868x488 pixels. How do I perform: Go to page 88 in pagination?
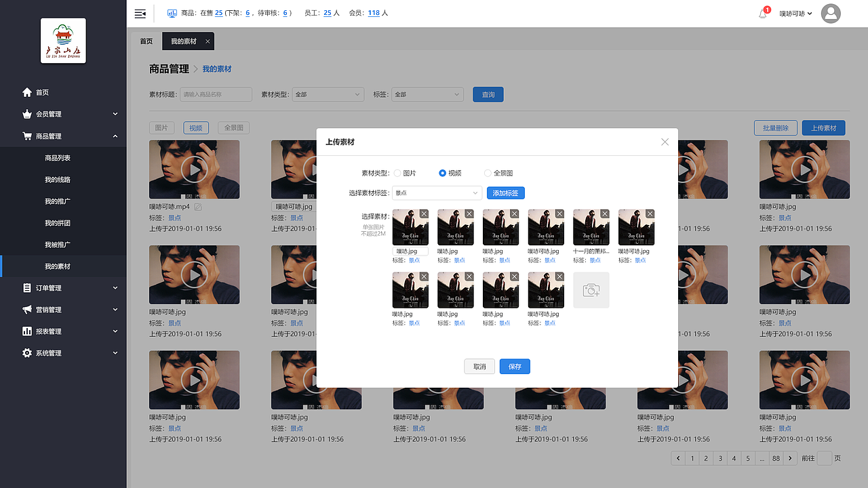776,458
